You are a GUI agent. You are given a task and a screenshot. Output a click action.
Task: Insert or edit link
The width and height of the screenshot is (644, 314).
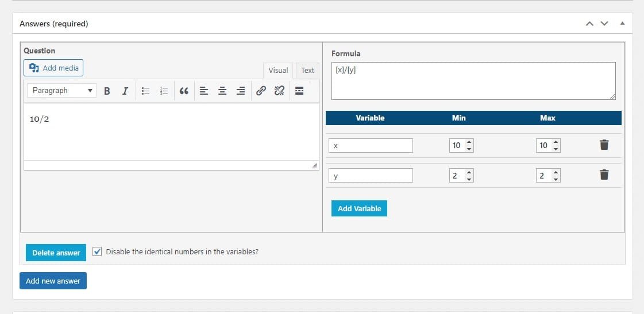(261, 91)
